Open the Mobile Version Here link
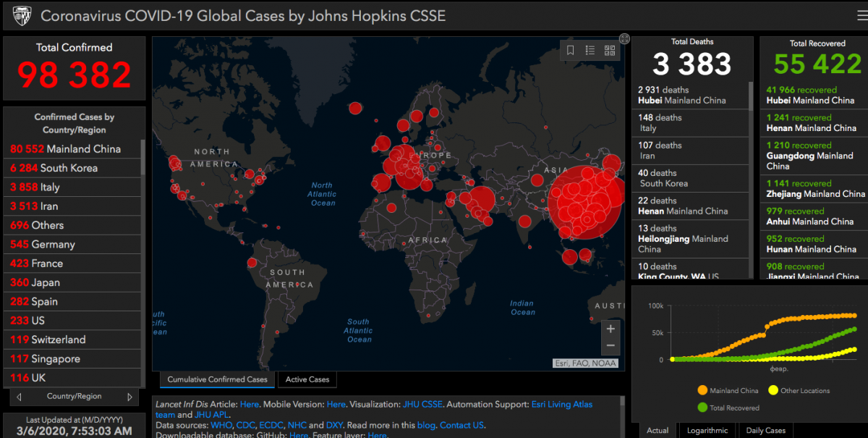Viewport: 868px width, 438px height. point(336,405)
